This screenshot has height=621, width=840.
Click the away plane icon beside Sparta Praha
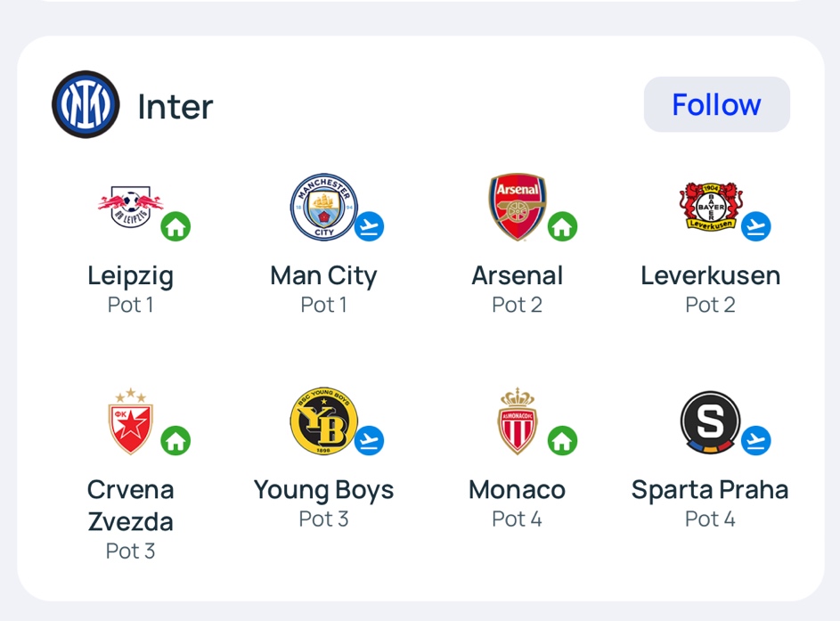(x=756, y=440)
